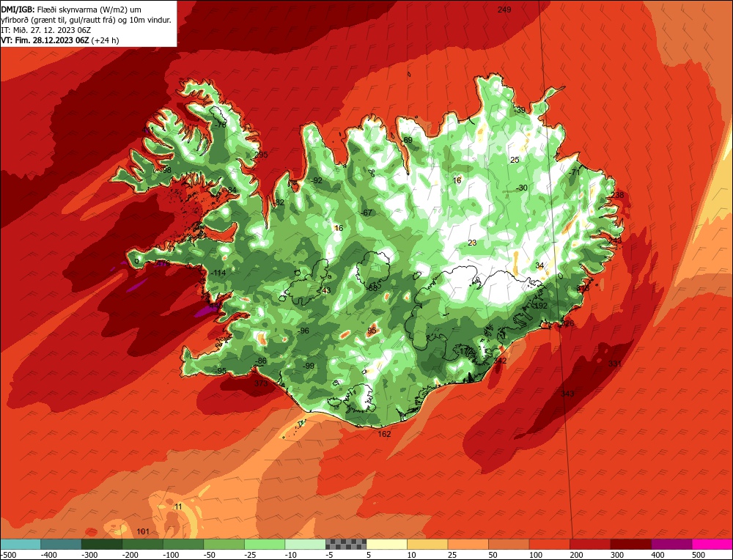Click the 23 value on the map
The width and height of the screenshot is (733, 560).
click(472, 243)
